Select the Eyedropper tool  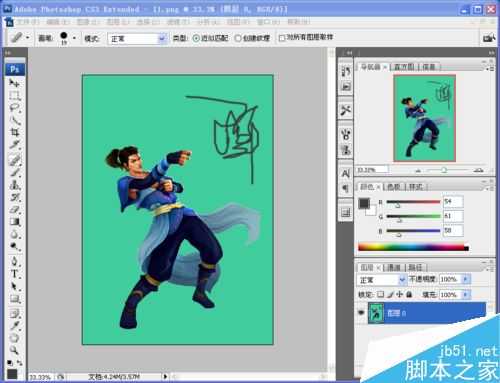[14, 326]
